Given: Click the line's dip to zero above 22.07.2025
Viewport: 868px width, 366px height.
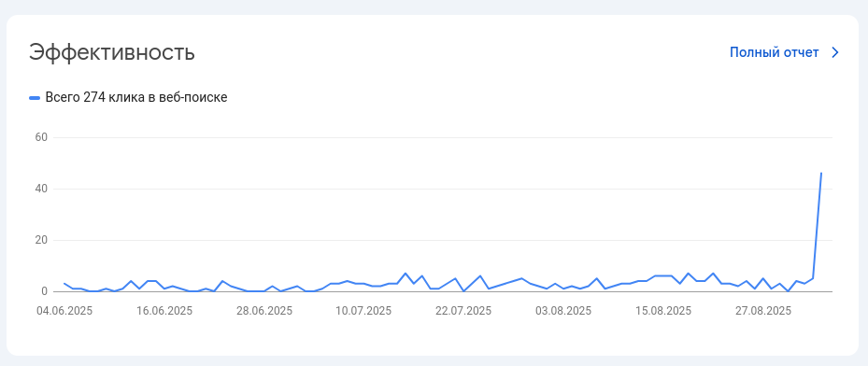Looking at the screenshot, I should click(463, 290).
